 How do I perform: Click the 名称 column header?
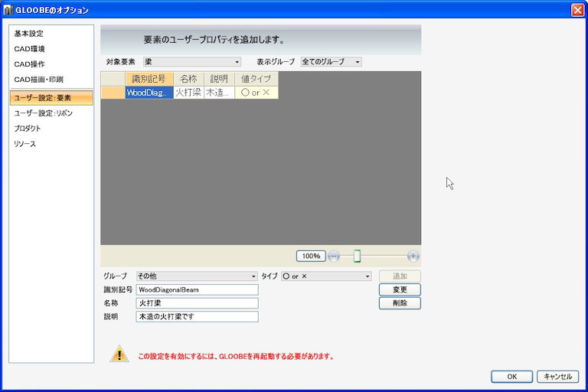click(x=188, y=79)
